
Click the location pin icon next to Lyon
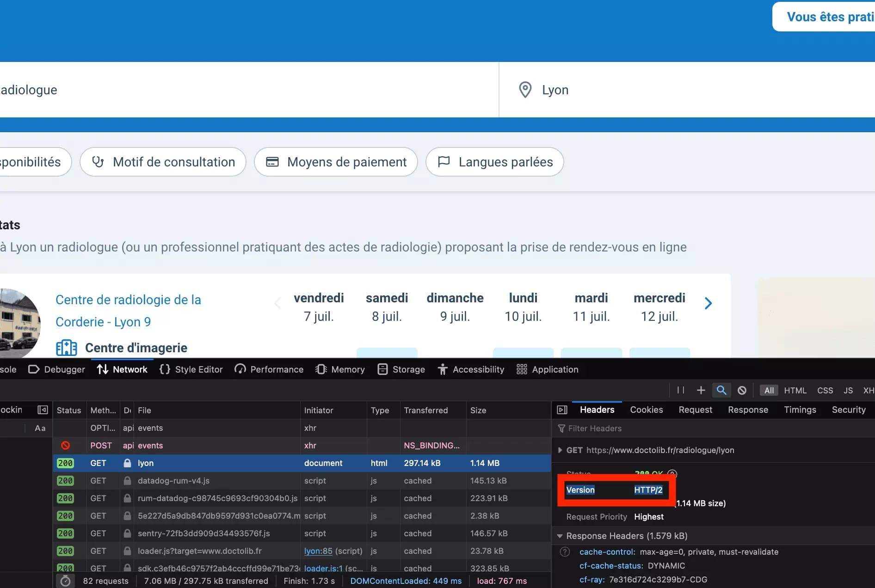[x=525, y=89]
